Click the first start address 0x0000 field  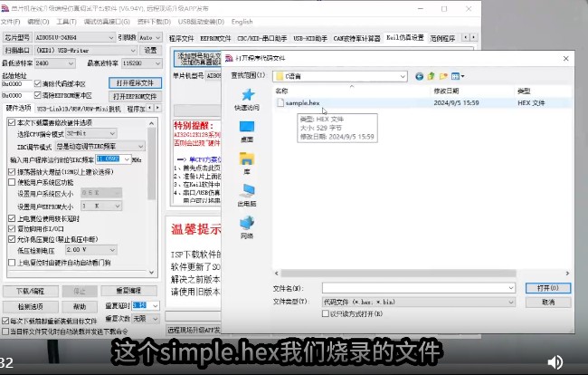coord(16,83)
